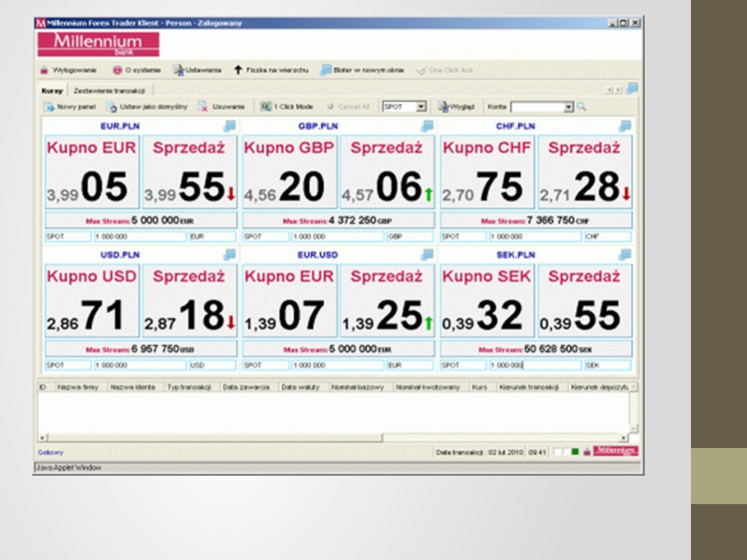Switch to Zestawienie transakcji tab

coord(109,91)
